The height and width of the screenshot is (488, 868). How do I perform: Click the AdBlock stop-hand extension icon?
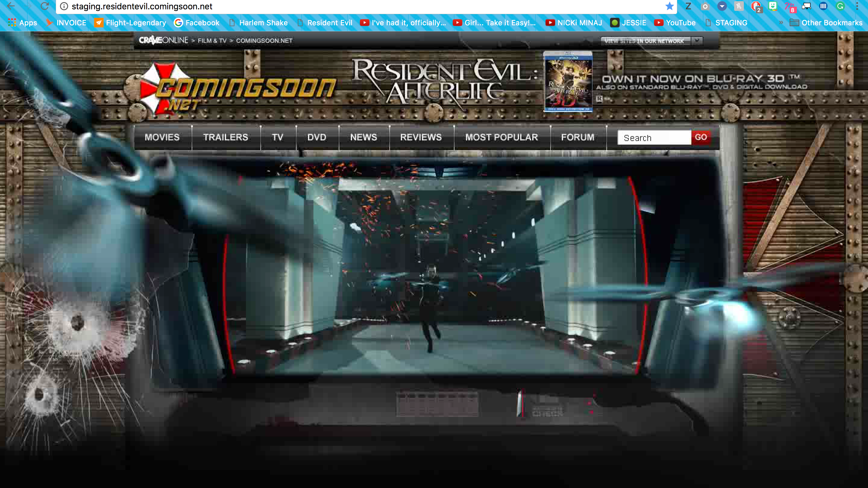[x=756, y=7]
